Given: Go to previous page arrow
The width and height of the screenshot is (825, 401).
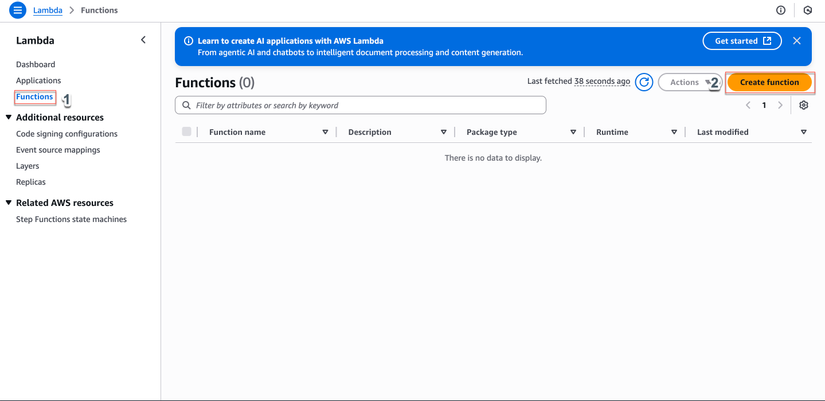Looking at the screenshot, I should pos(748,105).
